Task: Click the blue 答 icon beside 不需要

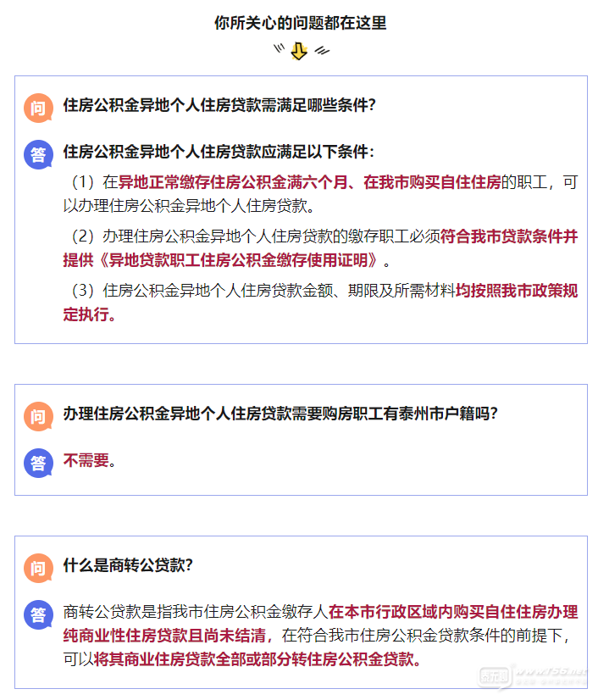Action: coord(38,463)
